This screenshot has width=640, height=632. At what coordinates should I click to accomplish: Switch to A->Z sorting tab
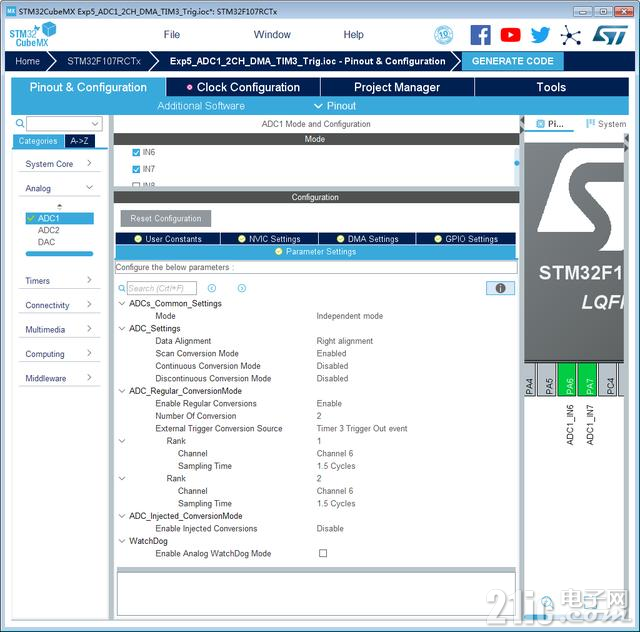[x=80, y=141]
